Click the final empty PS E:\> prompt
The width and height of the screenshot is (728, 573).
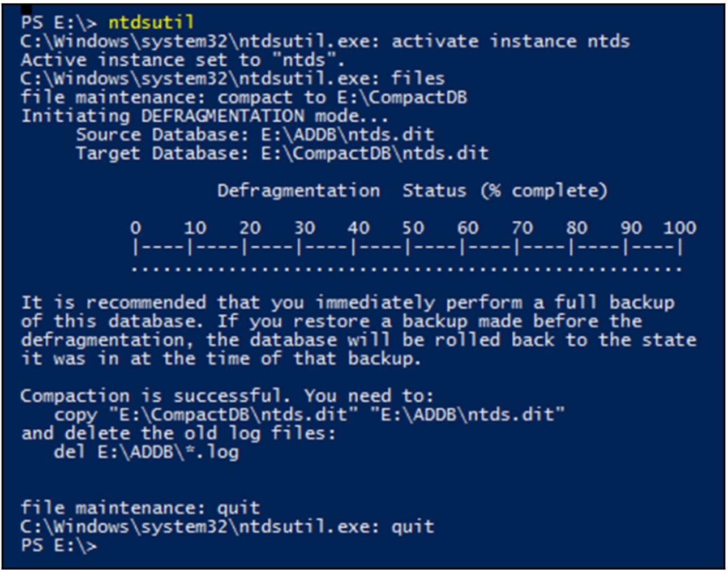click(x=59, y=545)
